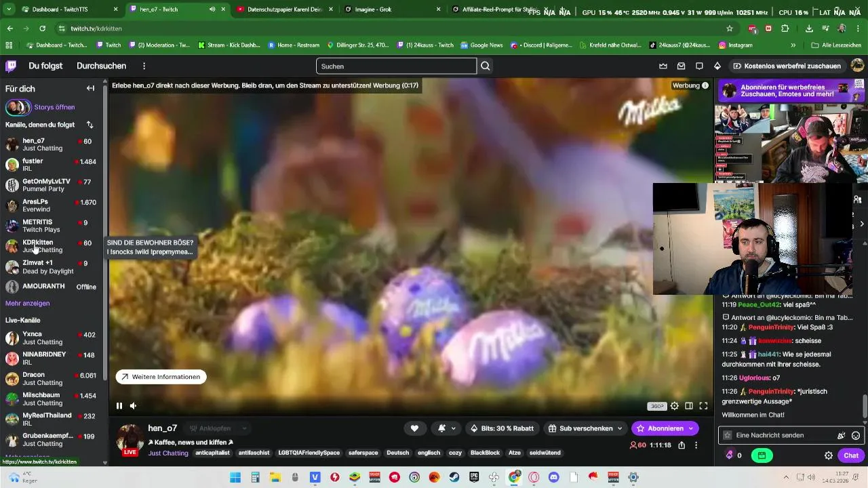Open the Werbung info icon
The image size is (868, 488).
coord(705,85)
